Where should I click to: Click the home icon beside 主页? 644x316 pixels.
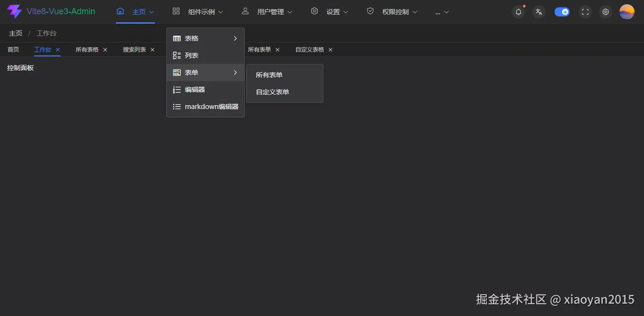[x=120, y=11]
